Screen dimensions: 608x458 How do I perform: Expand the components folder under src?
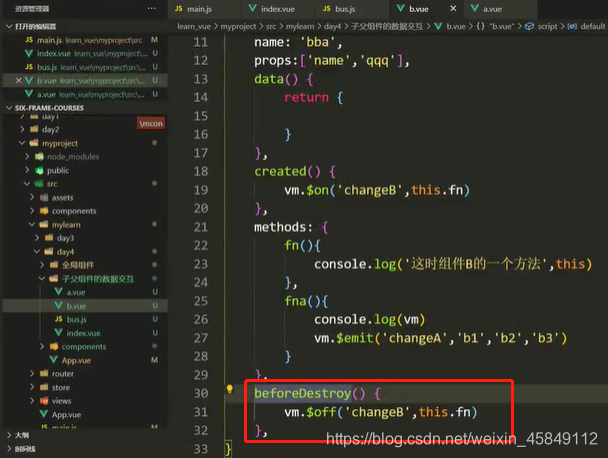click(32, 211)
